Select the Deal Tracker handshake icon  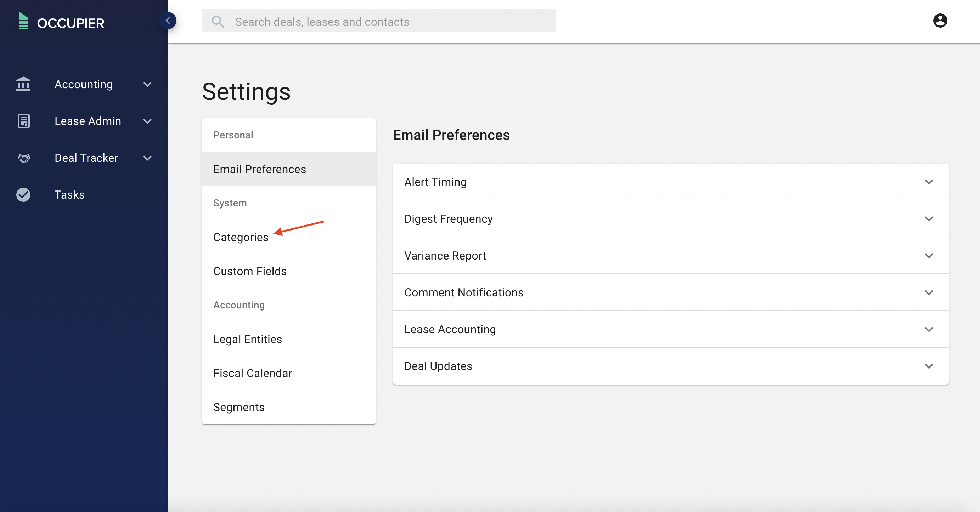pyautogui.click(x=23, y=158)
